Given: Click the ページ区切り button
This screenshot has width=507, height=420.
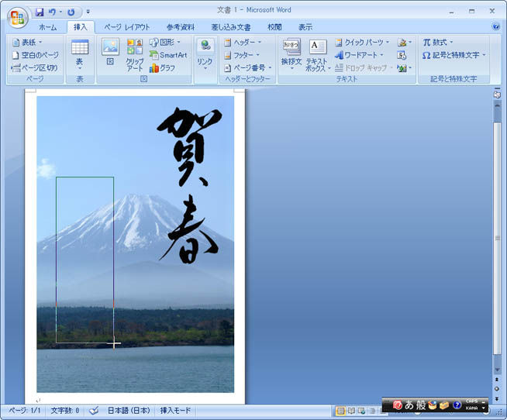Looking at the screenshot, I should [35, 68].
